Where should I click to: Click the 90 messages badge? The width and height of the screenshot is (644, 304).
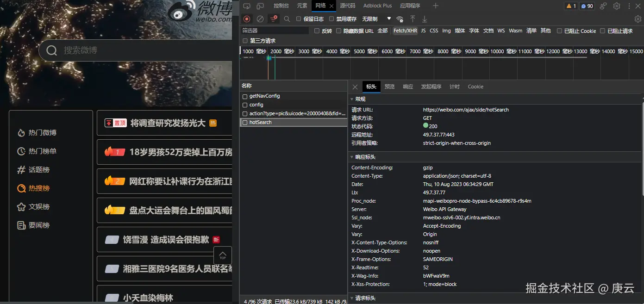(x=587, y=6)
